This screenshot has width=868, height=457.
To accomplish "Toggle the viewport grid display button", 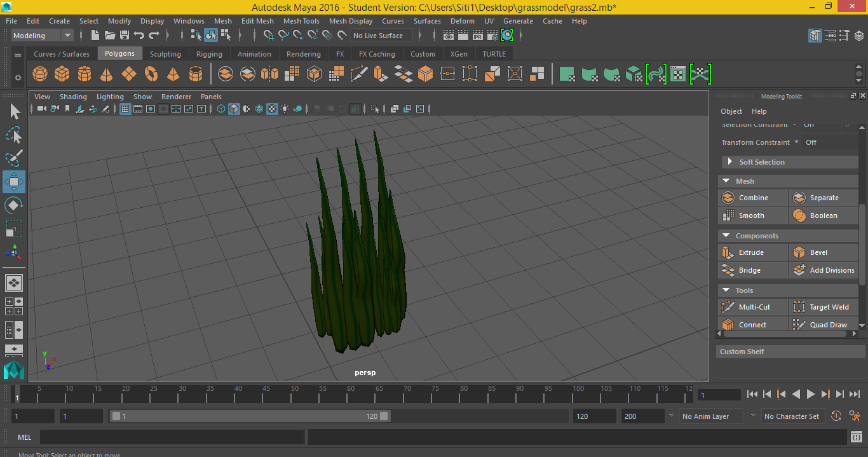I will pyautogui.click(x=125, y=109).
